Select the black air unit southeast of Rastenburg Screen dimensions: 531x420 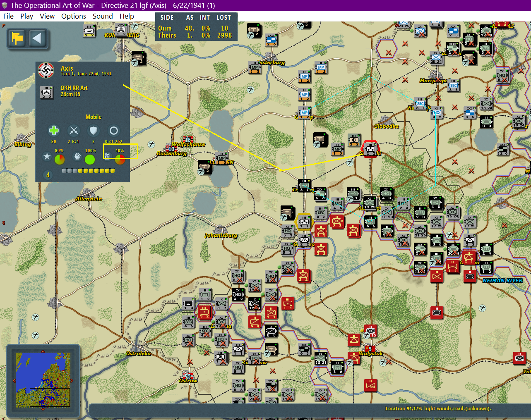point(204,167)
